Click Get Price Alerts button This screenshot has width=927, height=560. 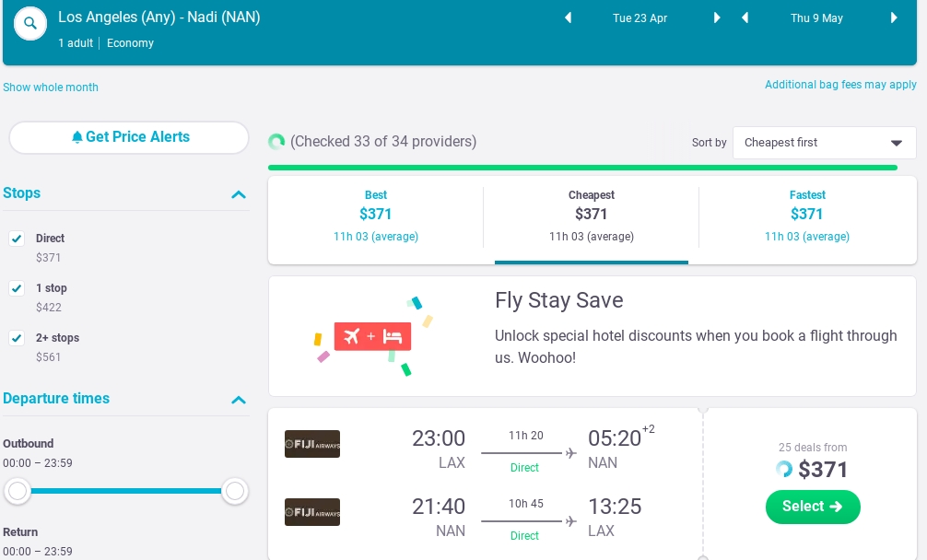point(129,137)
